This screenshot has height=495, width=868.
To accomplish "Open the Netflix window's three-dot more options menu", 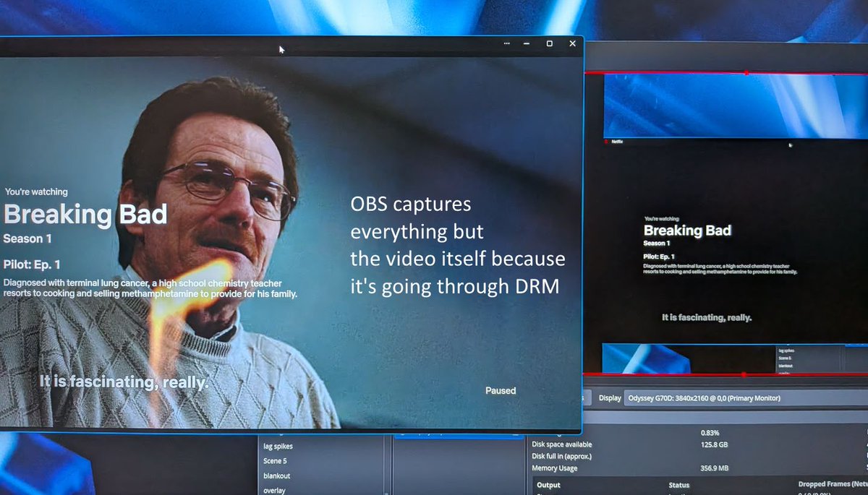I will (507, 43).
